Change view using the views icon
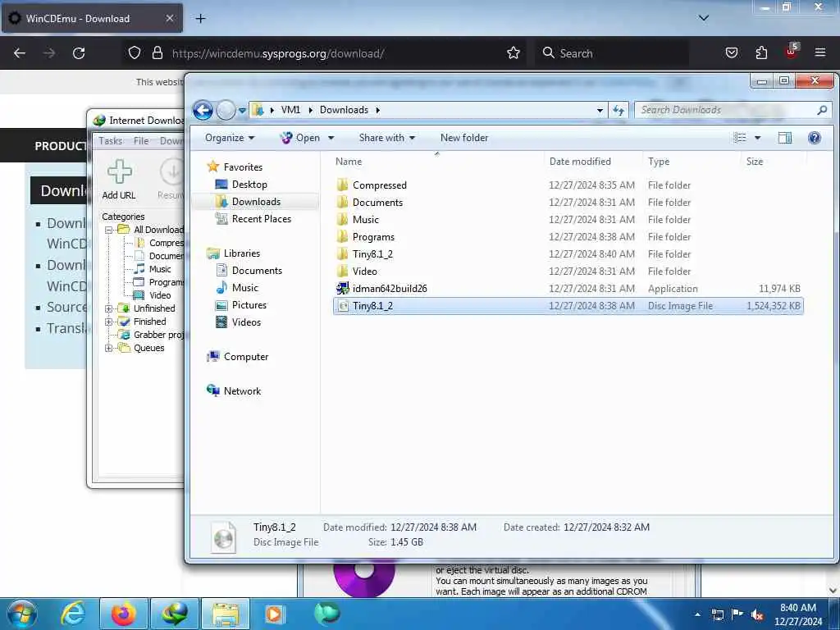This screenshot has width=840, height=630. 739,138
